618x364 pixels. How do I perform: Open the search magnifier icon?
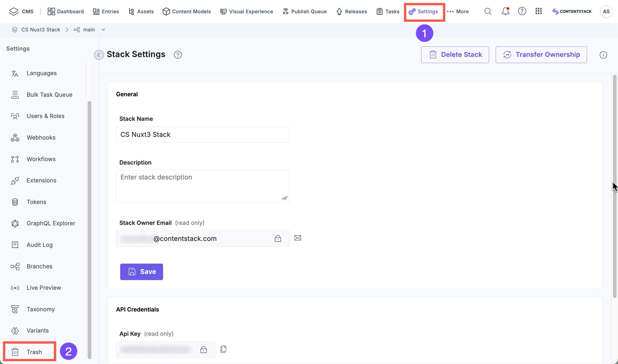click(488, 11)
